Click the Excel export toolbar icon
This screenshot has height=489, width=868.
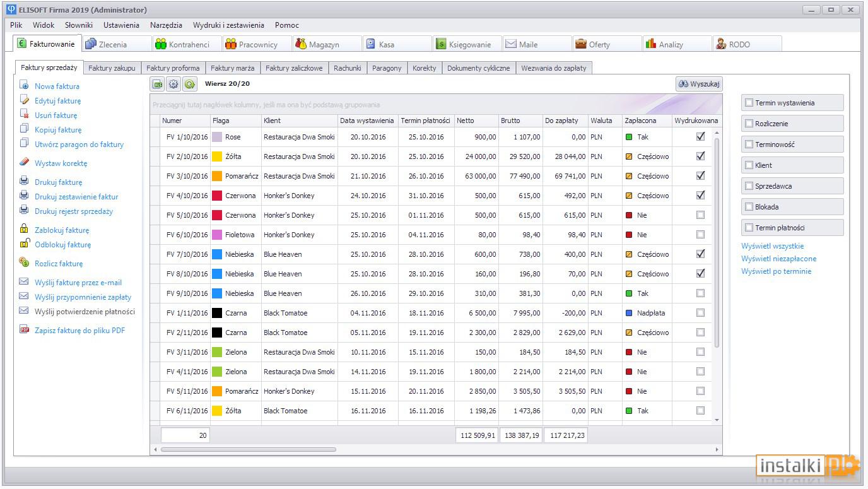pos(157,84)
